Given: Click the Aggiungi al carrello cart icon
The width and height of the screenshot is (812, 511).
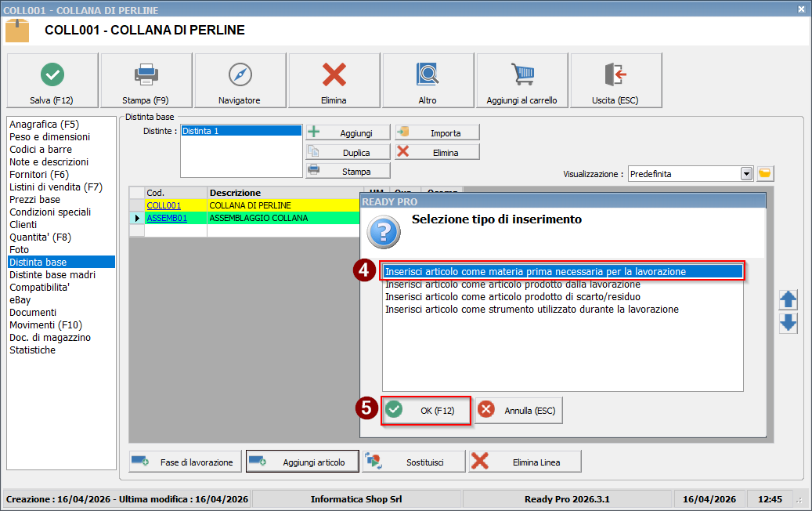Looking at the screenshot, I should [522, 74].
